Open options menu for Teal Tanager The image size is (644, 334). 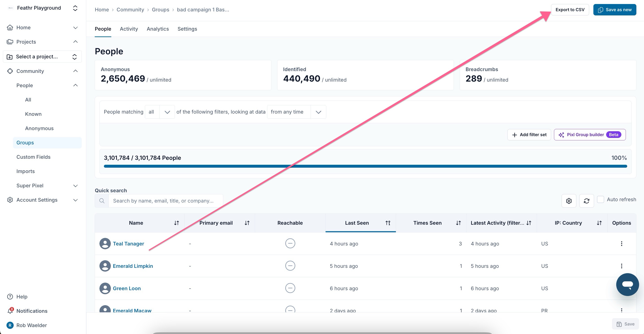click(622, 244)
